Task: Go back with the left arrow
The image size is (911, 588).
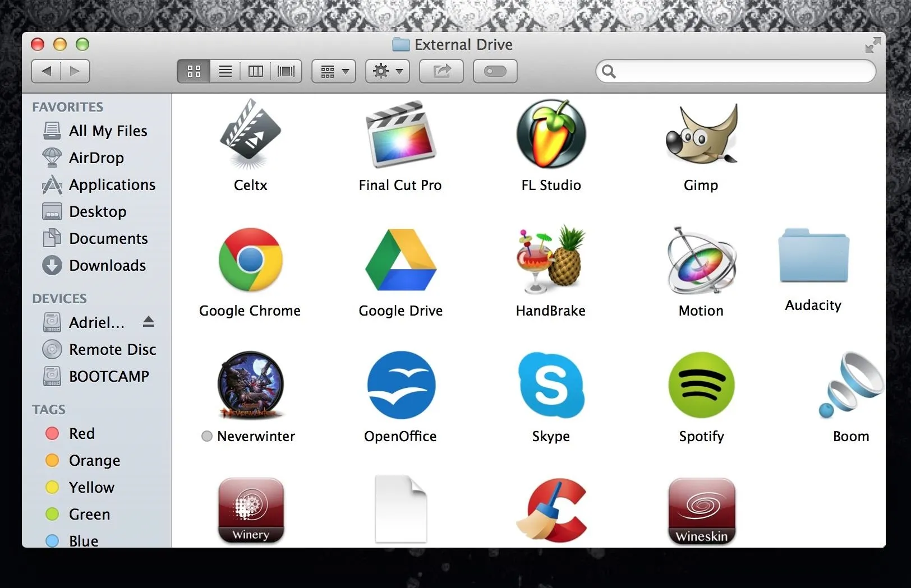Action: point(46,71)
